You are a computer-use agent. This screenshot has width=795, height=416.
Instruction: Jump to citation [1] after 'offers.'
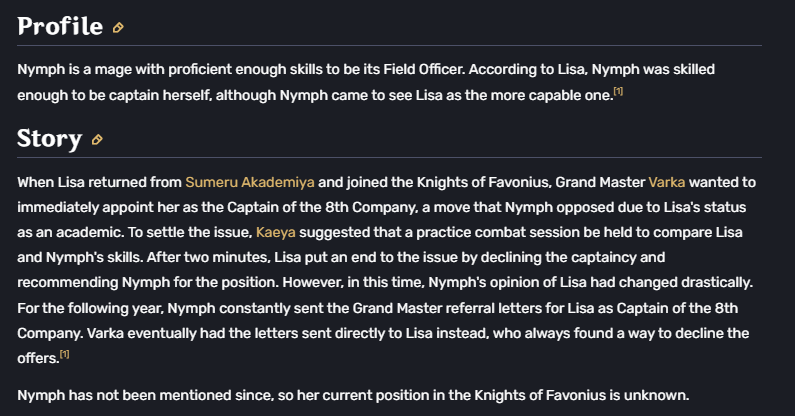(x=64, y=354)
